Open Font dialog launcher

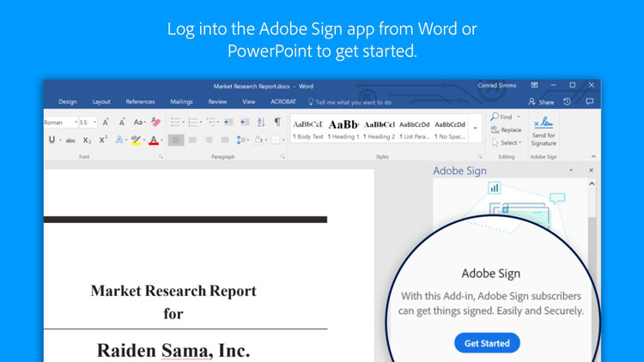coord(161,157)
